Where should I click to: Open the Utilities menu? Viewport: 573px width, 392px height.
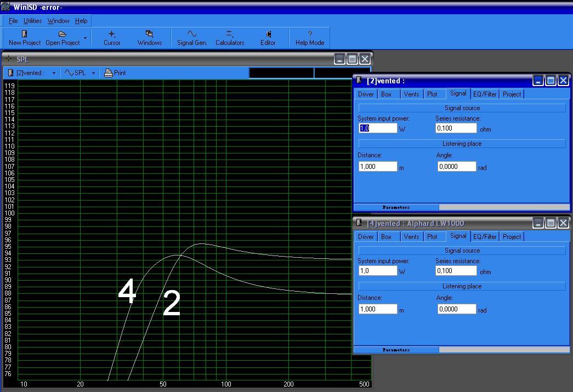(32, 21)
